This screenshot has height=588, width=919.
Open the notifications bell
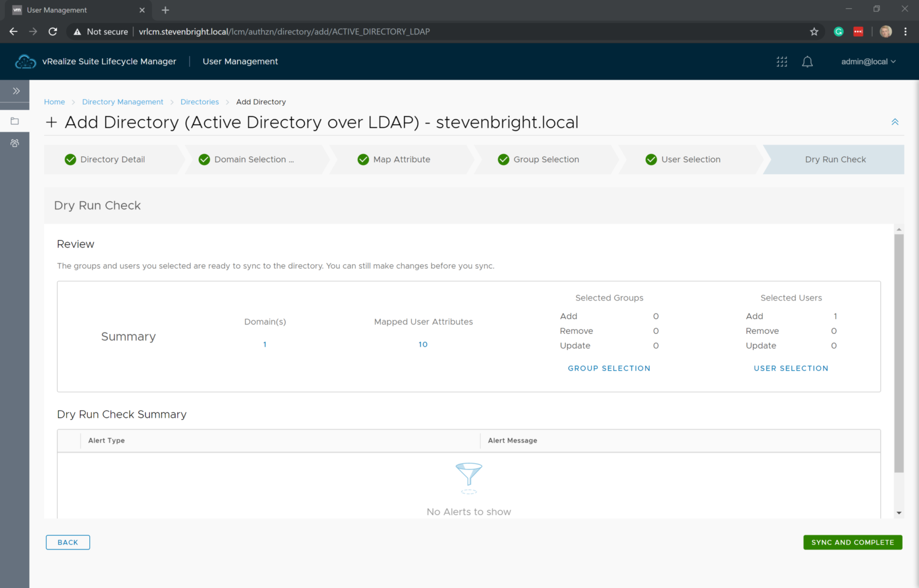pos(807,62)
